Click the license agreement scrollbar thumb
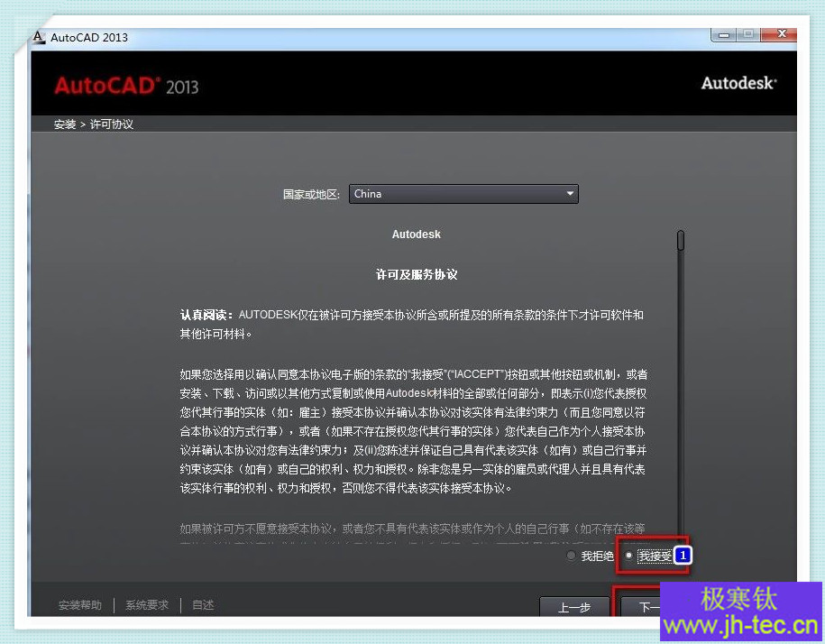 tap(681, 241)
